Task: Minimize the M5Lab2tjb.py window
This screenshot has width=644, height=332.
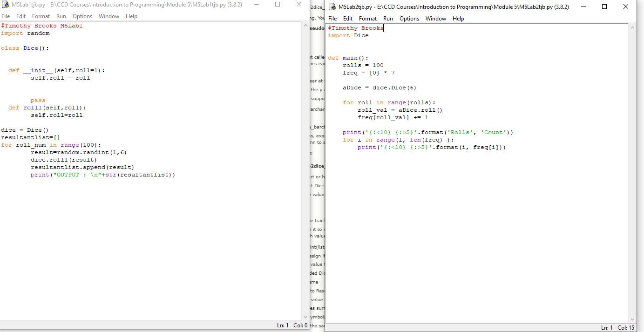Action: [x=583, y=7]
